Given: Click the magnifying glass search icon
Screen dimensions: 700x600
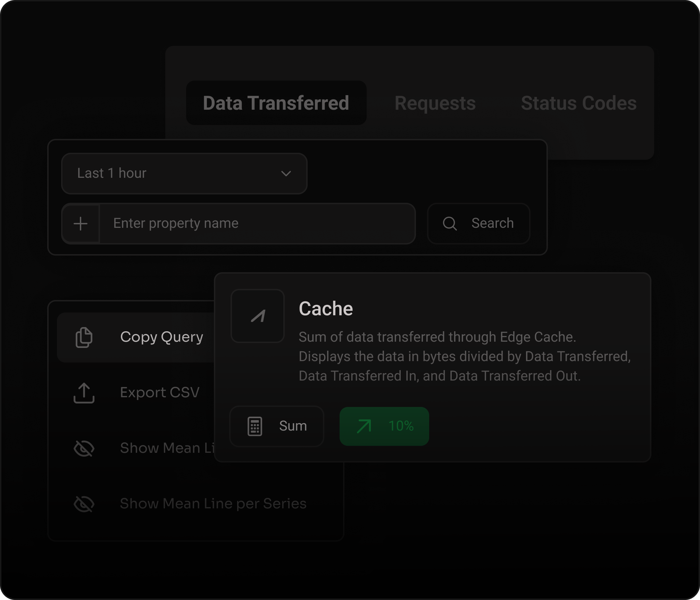Looking at the screenshot, I should 450,223.
